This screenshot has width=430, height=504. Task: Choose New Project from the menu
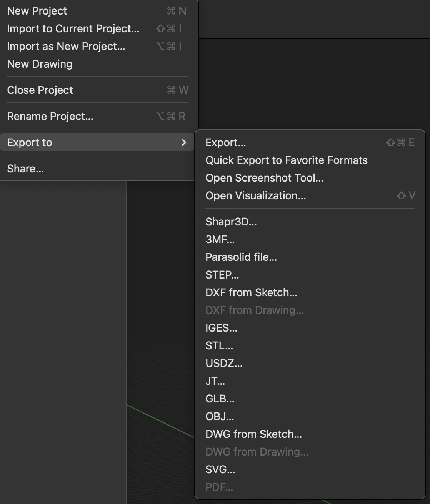tap(97, 11)
